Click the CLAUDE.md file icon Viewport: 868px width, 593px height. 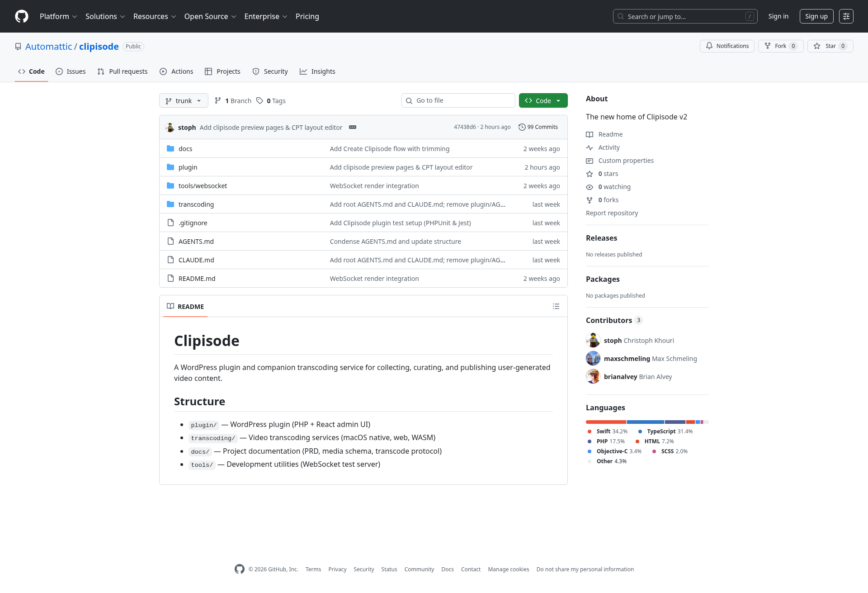click(170, 260)
